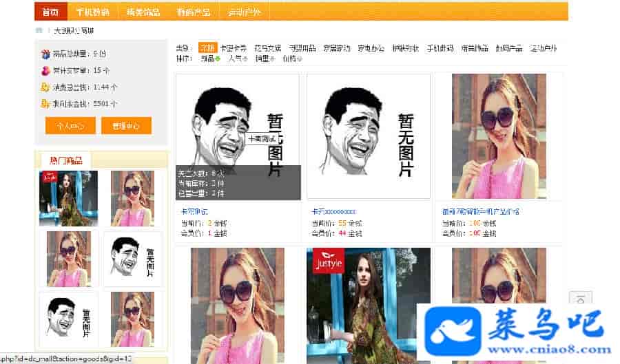Viewport: 620px width, 364px height.
Task: Click the home icon in the breadcrumb
Action: pos(39,31)
